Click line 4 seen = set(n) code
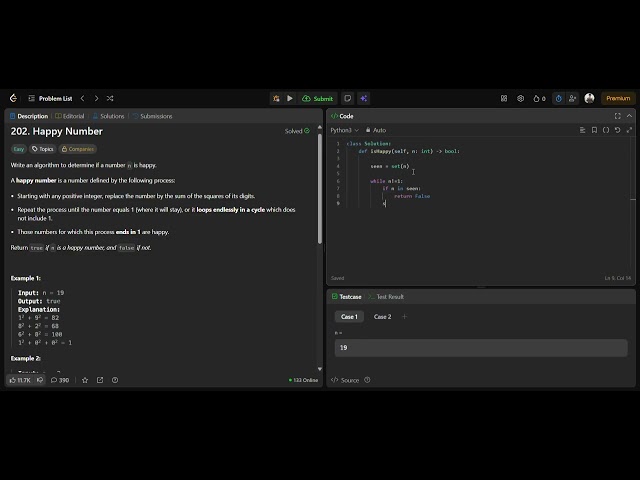This screenshot has height=480, width=640. (390, 166)
